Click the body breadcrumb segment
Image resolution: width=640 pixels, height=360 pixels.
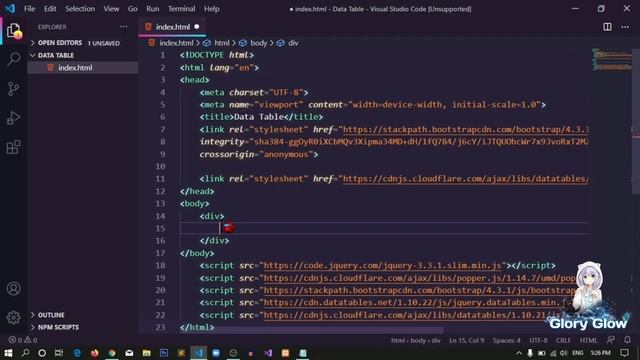[258, 43]
